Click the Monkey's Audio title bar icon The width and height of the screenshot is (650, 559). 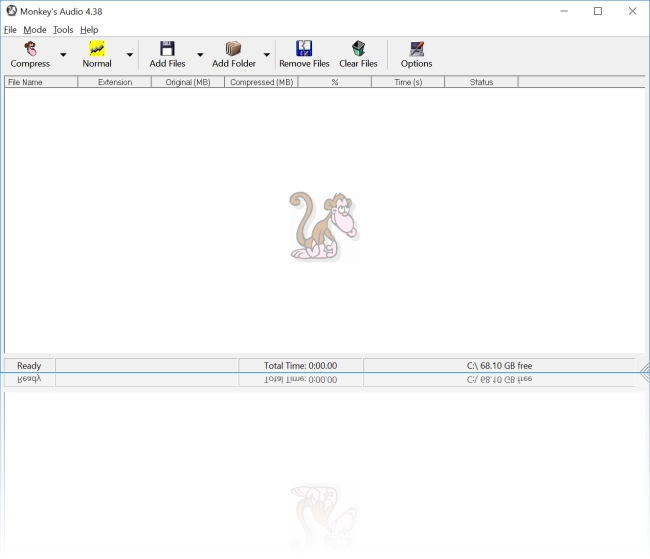tap(12, 11)
